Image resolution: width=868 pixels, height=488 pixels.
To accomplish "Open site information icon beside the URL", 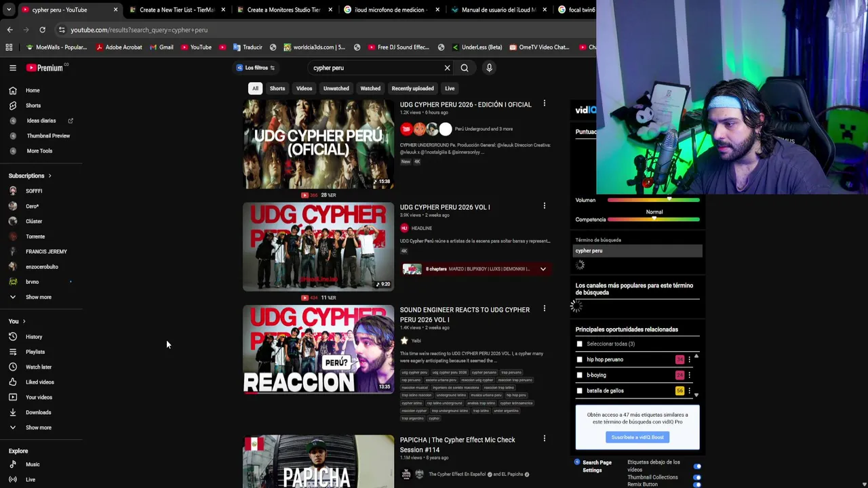I will [62, 30].
